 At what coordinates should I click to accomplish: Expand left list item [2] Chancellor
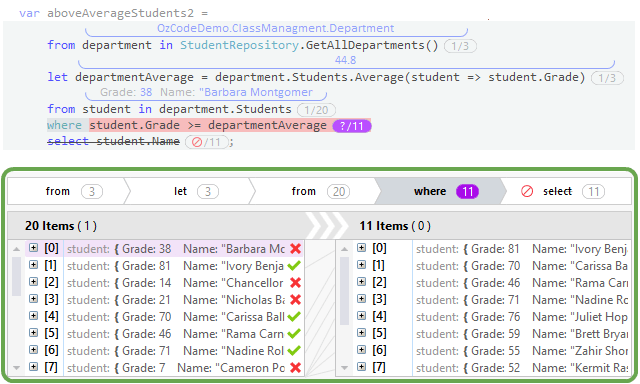tap(33, 282)
